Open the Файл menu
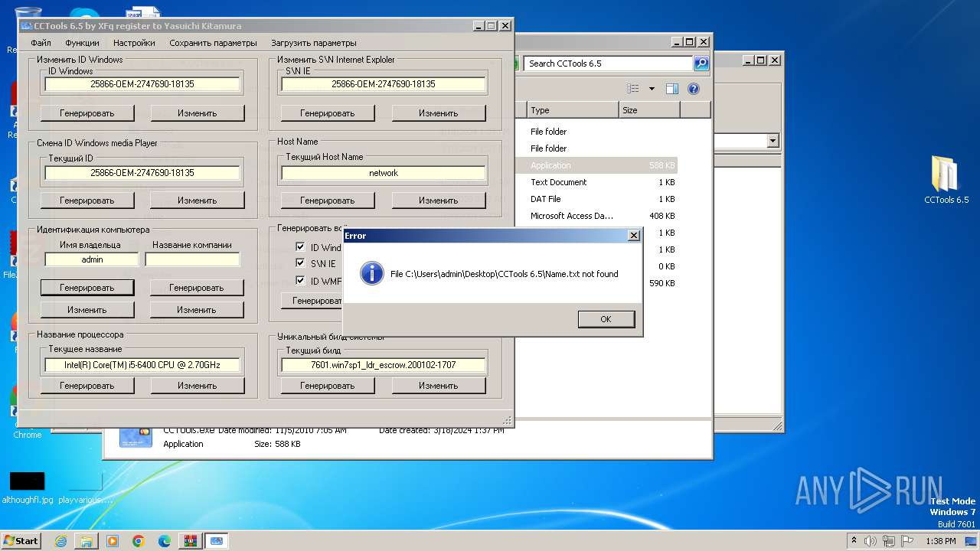980x551 pixels. (41, 43)
